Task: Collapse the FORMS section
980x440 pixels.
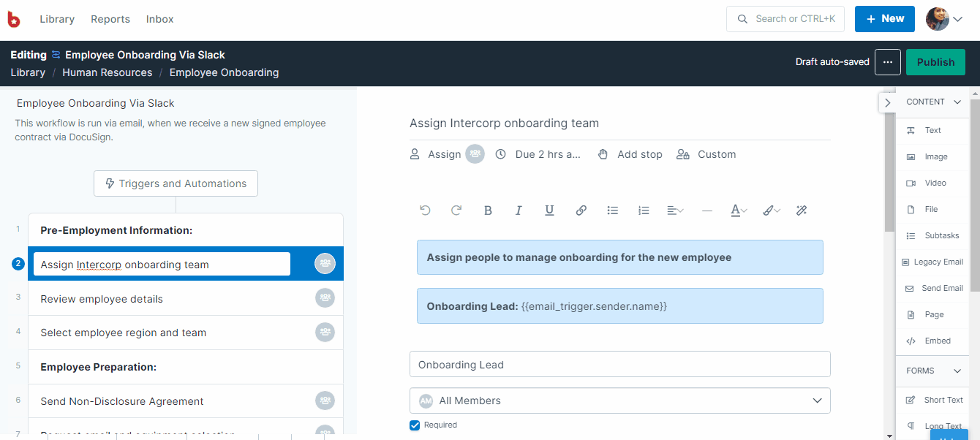Action: [957, 371]
